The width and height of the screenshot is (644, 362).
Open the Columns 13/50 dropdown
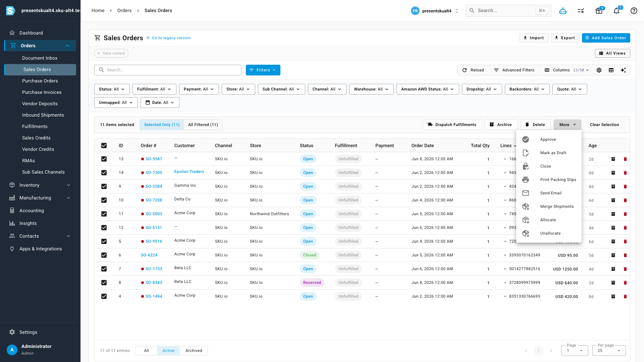coord(567,70)
